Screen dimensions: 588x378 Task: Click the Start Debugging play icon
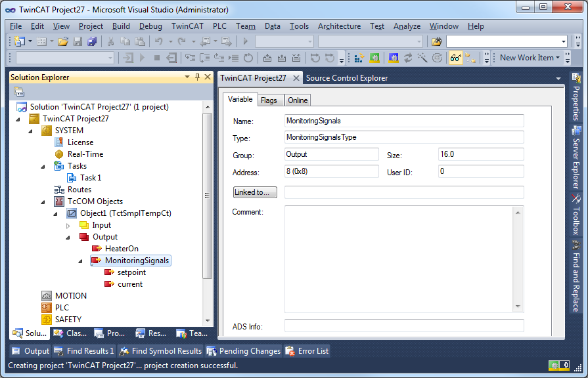(x=245, y=41)
